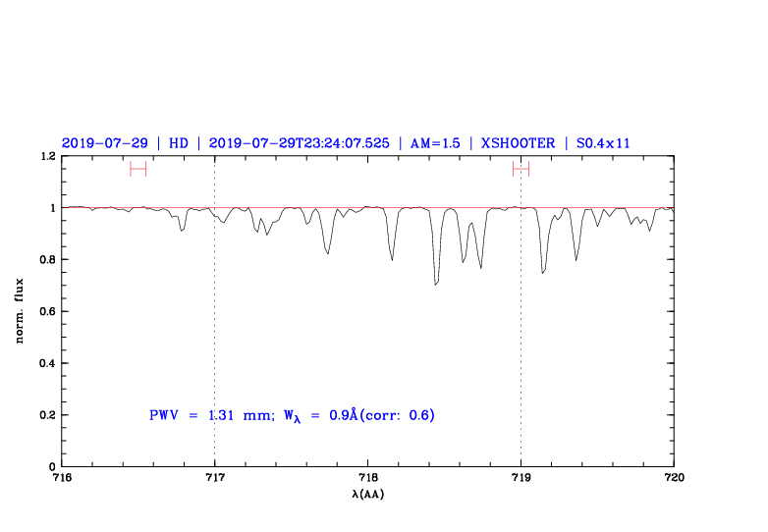768x532 pixels.
Task: Click the HD label in the plot title
Action: click(178, 143)
